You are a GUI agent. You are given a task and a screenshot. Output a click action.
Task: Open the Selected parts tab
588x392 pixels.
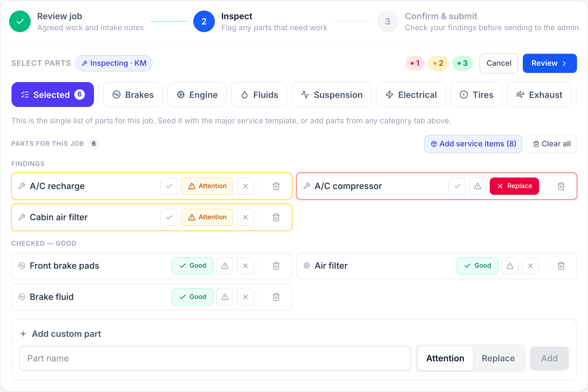[x=53, y=95]
